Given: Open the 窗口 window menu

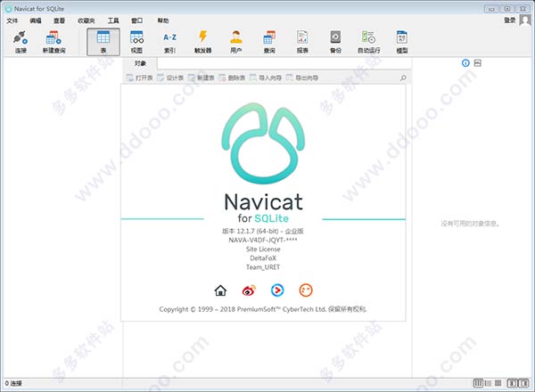Looking at the screenshot, I should pyautogui.click(x=136, y=20).
